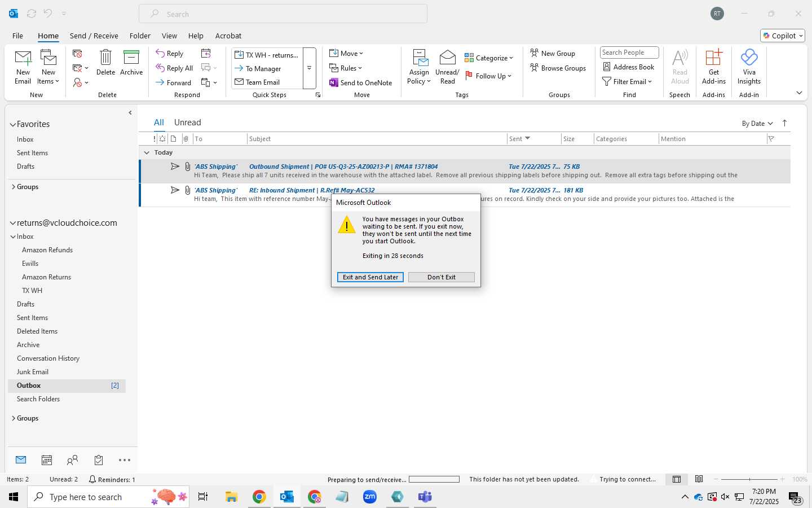Click New Group
This screenshot has height=508, width=812.
pyautogui.click(x=553, y=53)
